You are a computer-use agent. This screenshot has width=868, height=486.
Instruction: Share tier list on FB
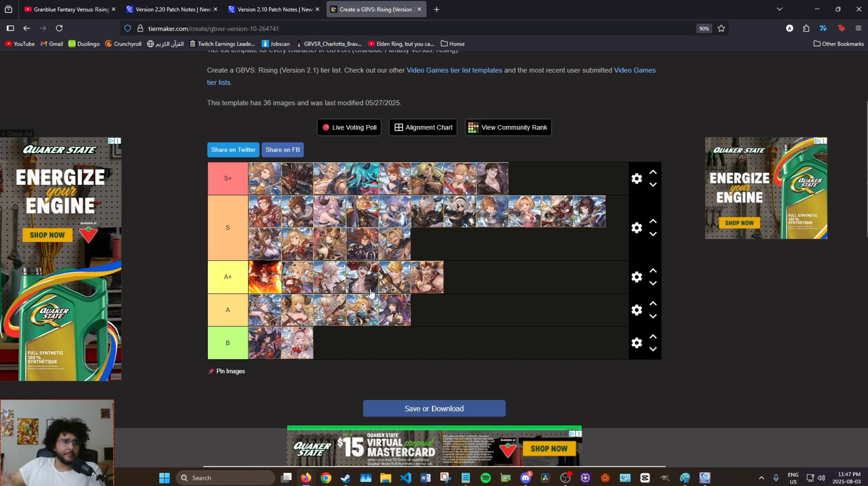pyautogui.click(x=283, y=150)
